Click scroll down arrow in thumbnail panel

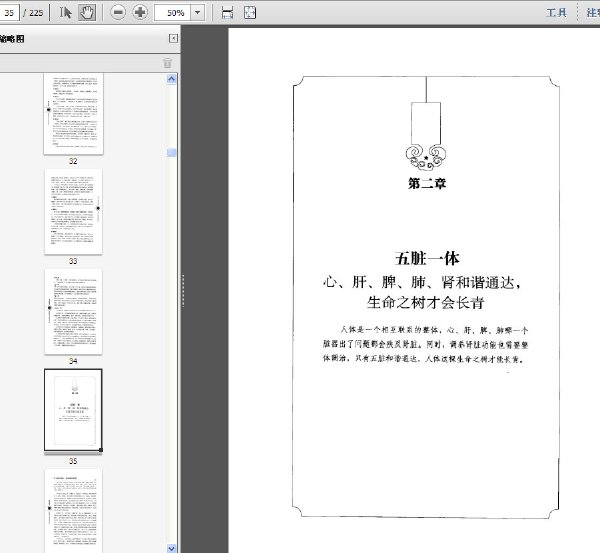171,548
